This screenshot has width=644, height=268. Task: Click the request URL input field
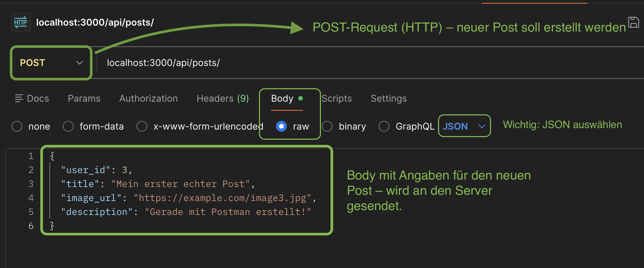point(370,63)
